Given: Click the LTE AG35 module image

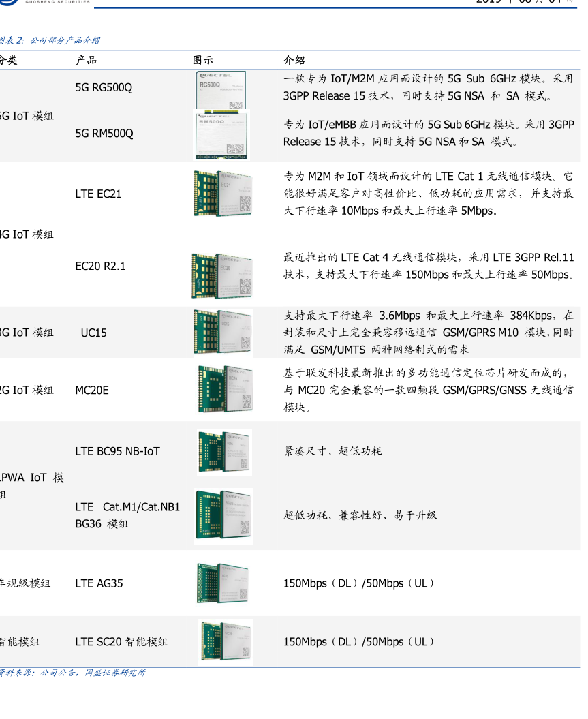Looking at the screenshot, I should tap(223, 583).
